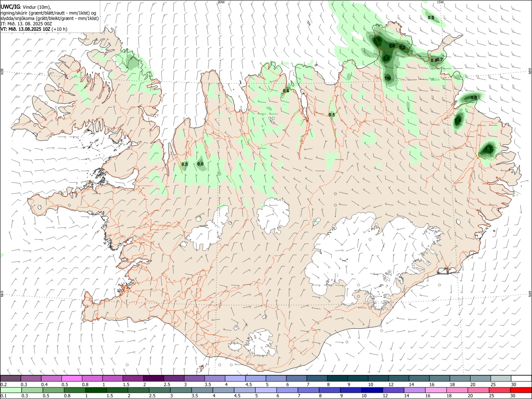Image resolution: width=532 pixels, height=399 pixels.
Task: Click the 0.6 value next to 0.5 in the west
Action: [x=200, y=164]
